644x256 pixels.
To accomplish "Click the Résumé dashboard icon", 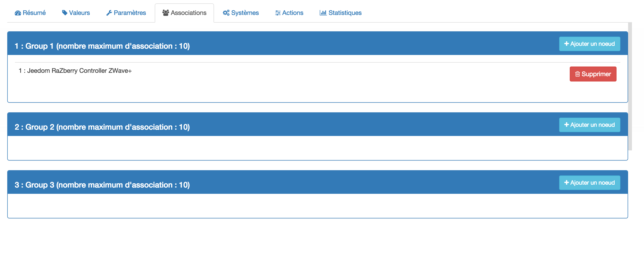I will pyautogui.click(x=18, y=13).
